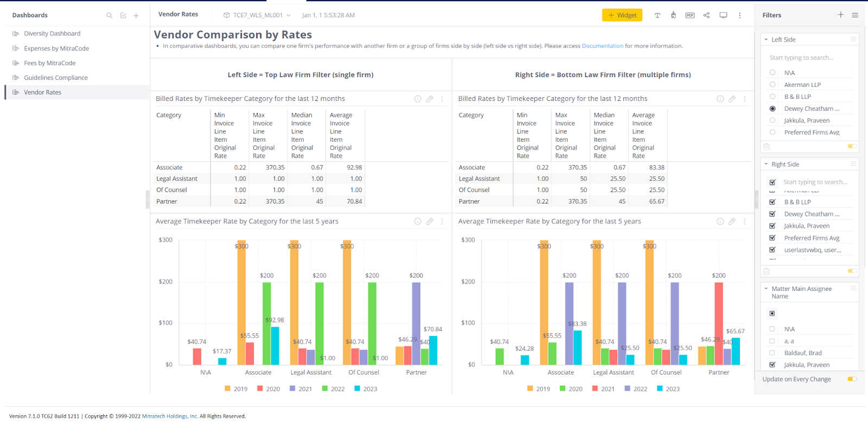Click the yellow + Widget button
This screenshot has width=868, height=425.
[x=622, y=15]
